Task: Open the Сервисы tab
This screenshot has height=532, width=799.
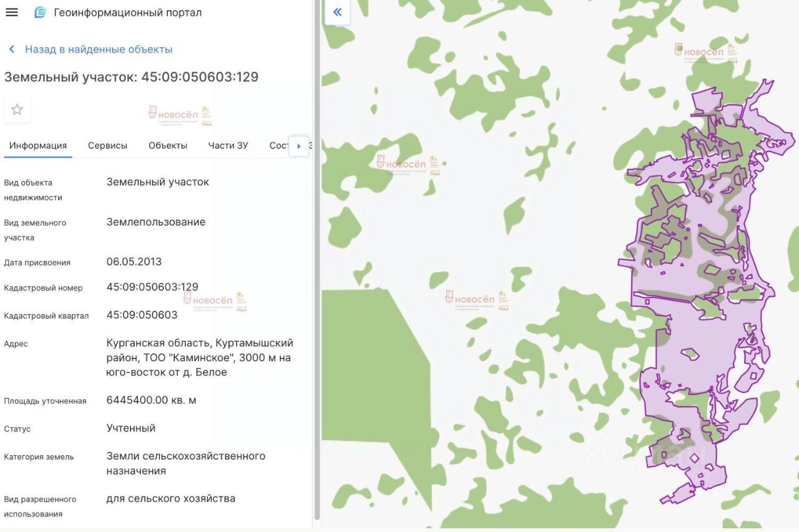Action: click(x=107, y=145)
